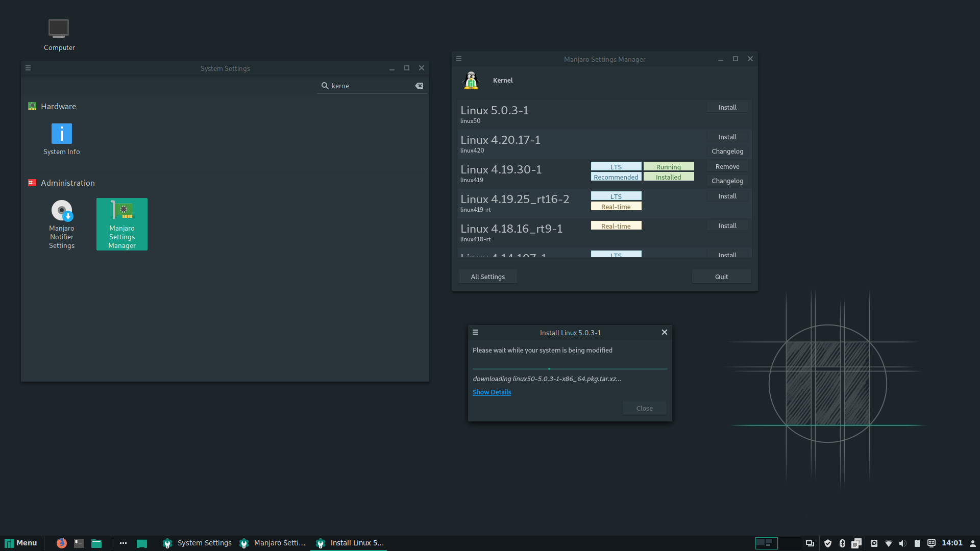Launch terminal from the taskbar
Screen dimensions: 980x551
(x=79, y=543)
